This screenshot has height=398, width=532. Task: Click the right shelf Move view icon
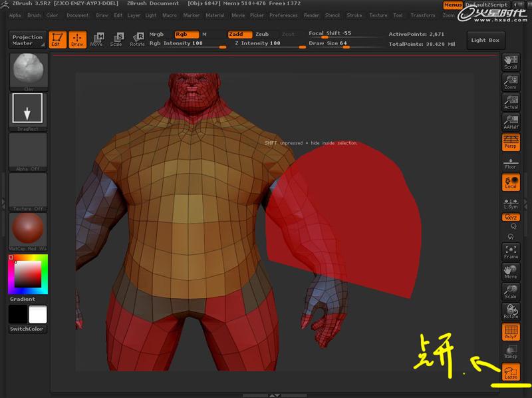click(x=511, y=272)
